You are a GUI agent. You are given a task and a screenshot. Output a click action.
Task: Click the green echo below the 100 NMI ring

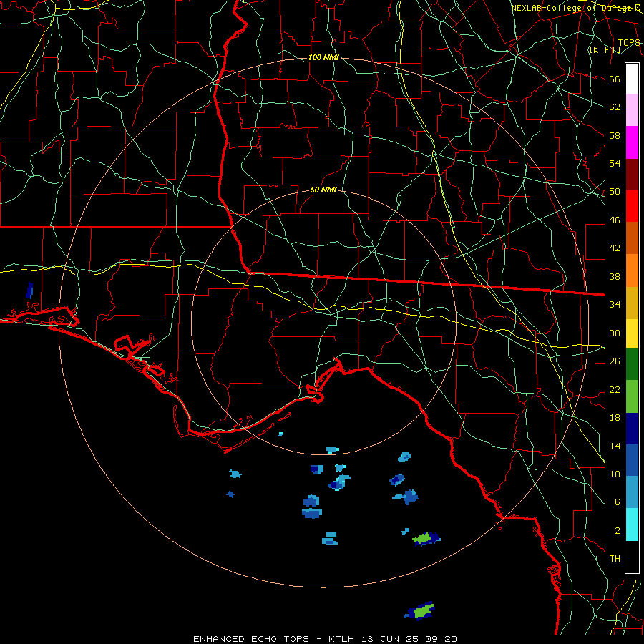point(421,611)
